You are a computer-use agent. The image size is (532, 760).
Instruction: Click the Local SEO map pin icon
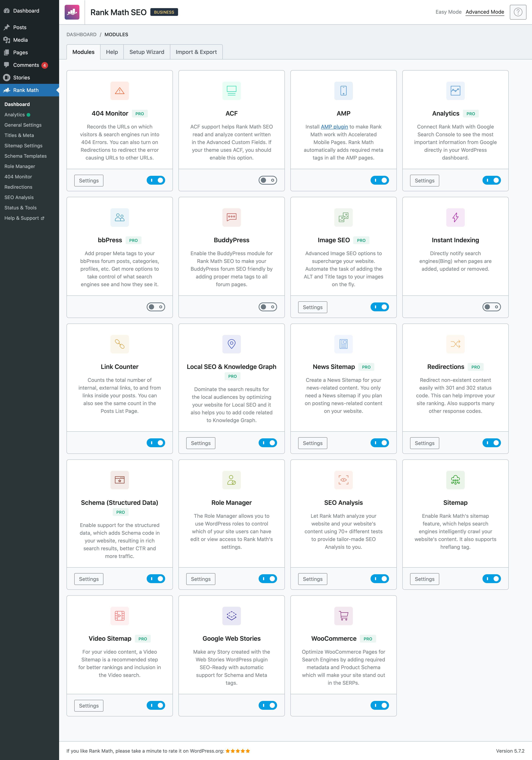[231, 344]
